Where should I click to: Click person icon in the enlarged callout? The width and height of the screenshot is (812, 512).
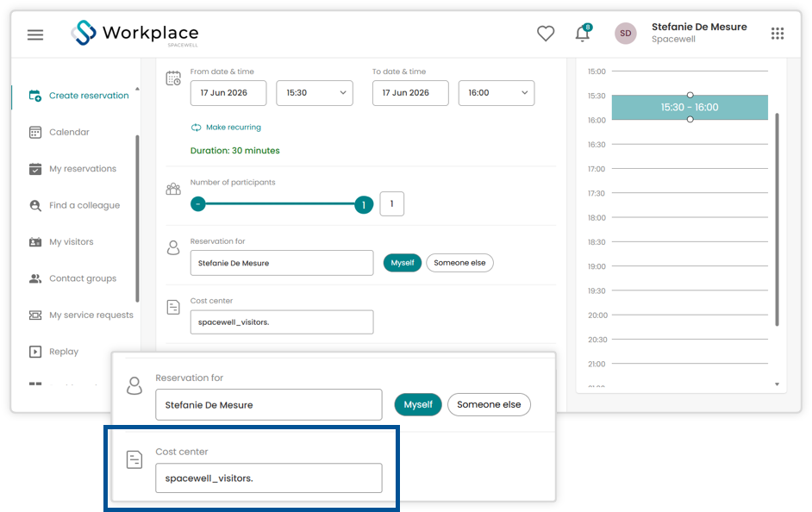tap(134, 385)
